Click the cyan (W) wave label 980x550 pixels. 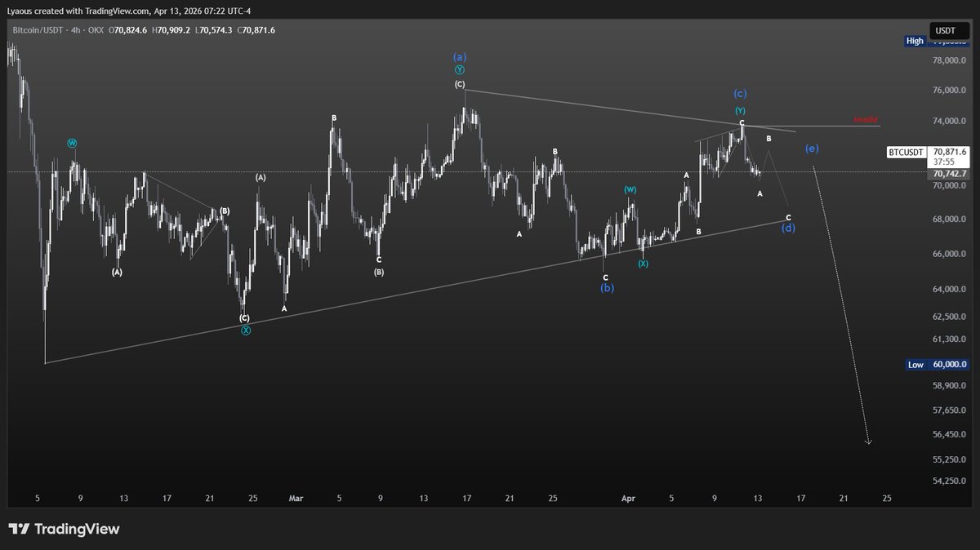[x=72, y=143]
